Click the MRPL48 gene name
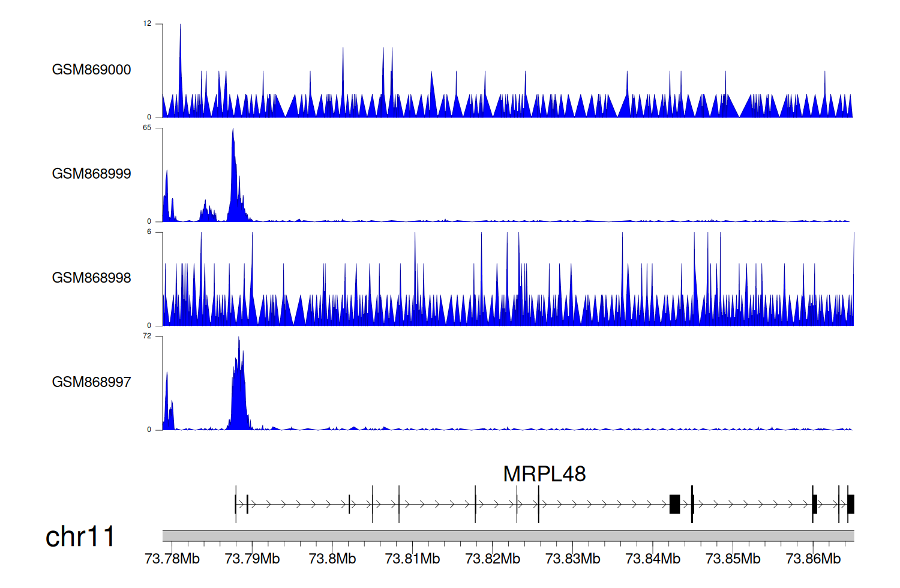The width and height of the screenshot is (900, 588). click(x=544, y=474)
